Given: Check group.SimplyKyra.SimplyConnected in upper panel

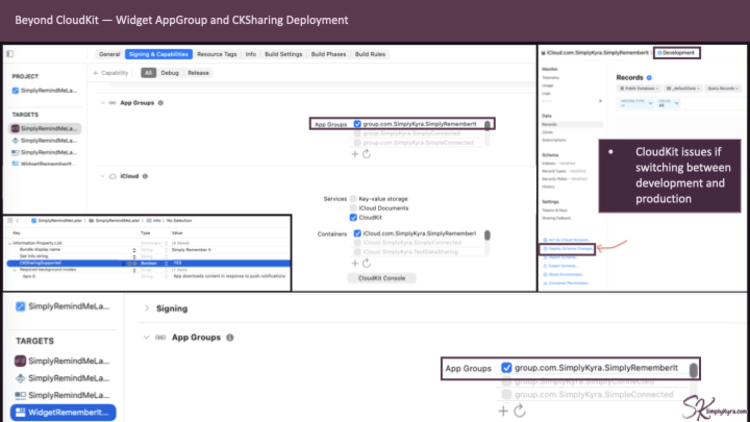Looking at the screenshot, I should click(357, 133).
